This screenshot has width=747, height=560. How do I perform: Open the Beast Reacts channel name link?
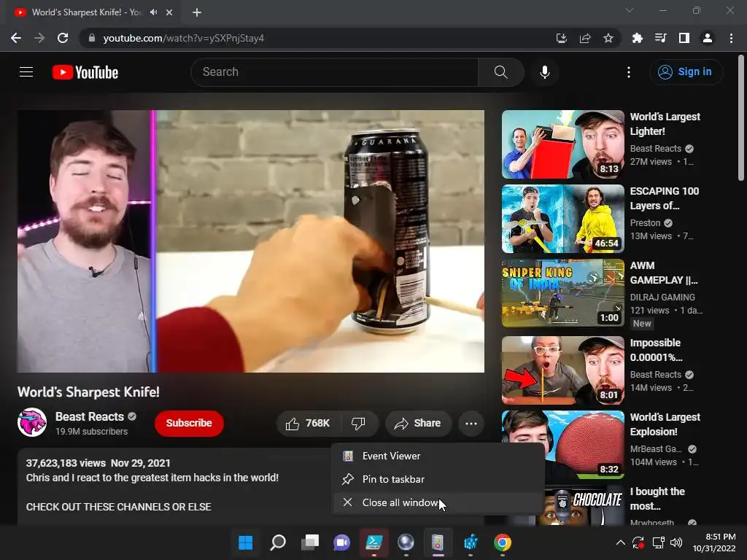[90, 416]
